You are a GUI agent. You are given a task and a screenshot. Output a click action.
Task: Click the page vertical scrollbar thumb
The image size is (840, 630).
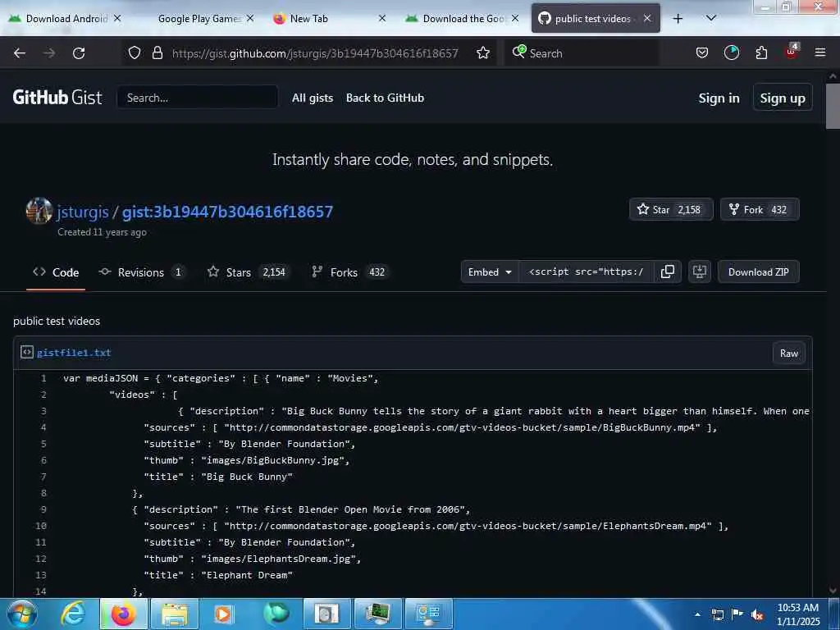click(833, 106)
